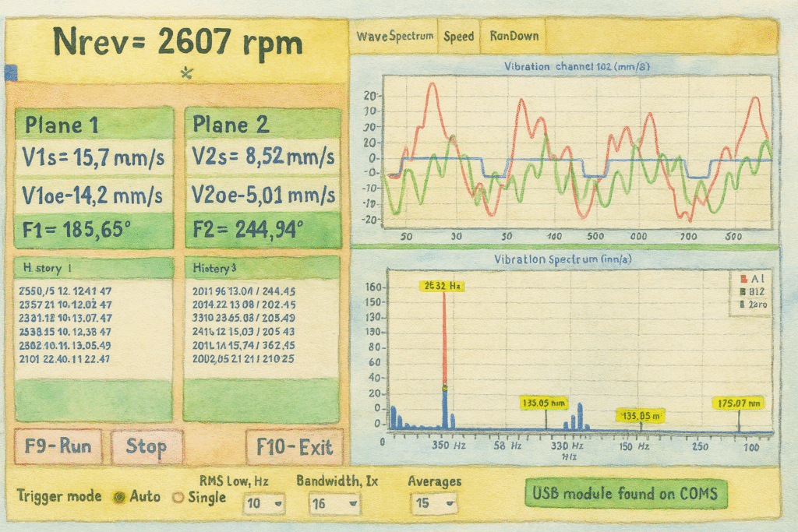Open the Speed tab
The image size is (798, 532).
coord(459,37)
